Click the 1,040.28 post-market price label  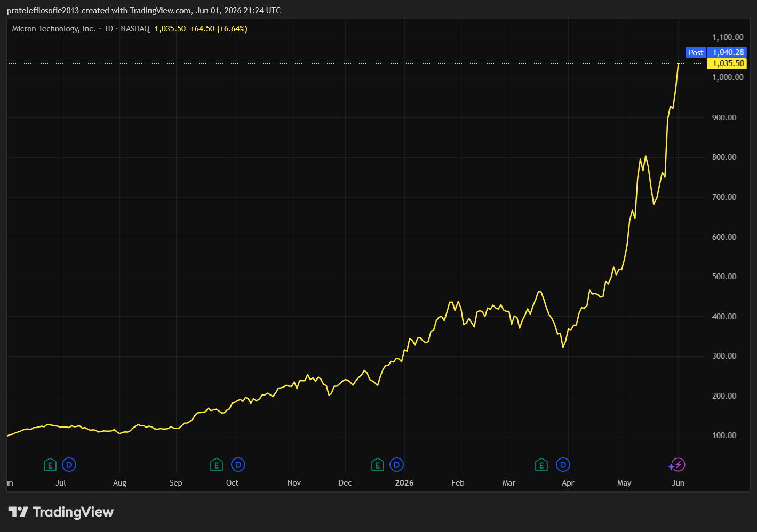728,52
